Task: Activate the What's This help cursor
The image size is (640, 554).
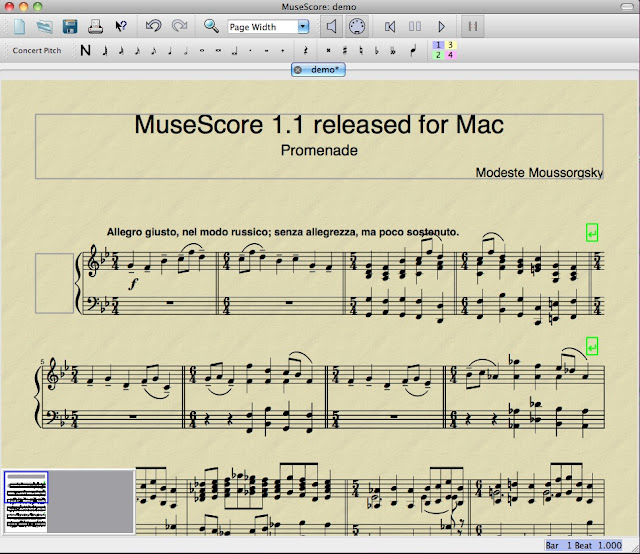Action: point(121,27)
